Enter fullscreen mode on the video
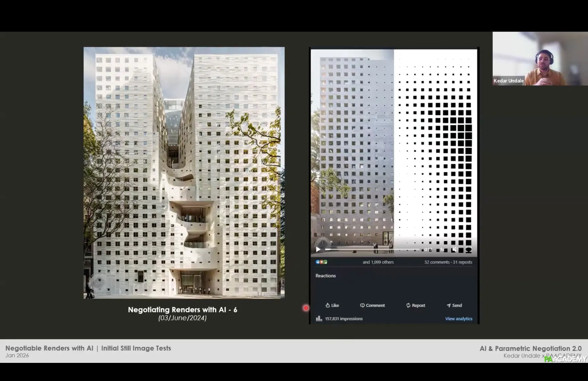The image size is (588, 381). [468, 249]
